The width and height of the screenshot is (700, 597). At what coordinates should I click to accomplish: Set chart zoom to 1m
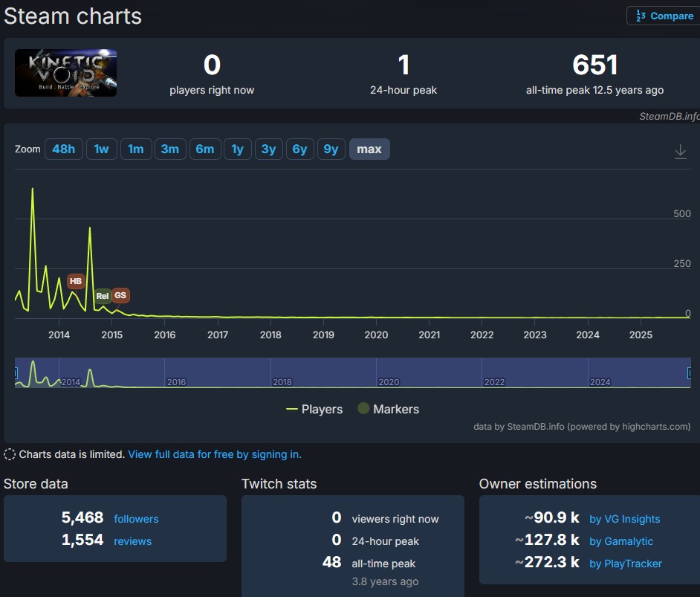tap(136, 149)
